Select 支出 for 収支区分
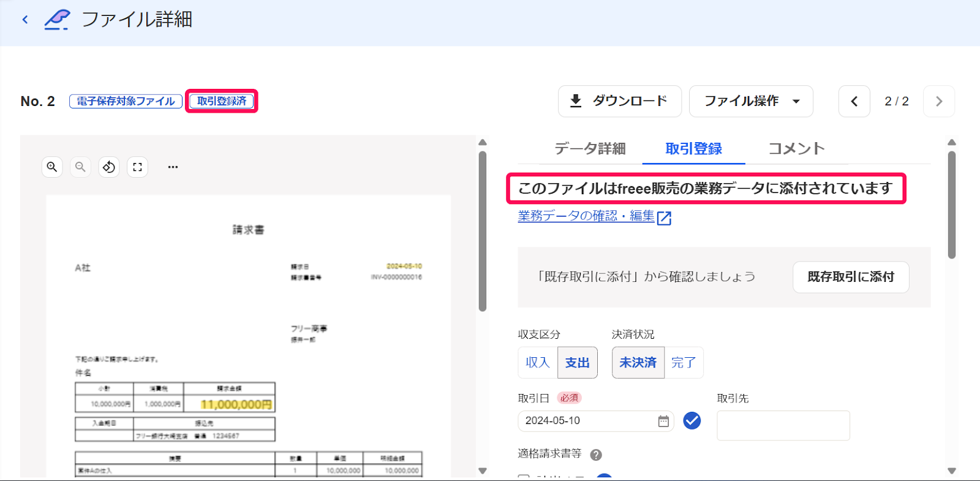The image size is (980, 481). coord(577,363)
